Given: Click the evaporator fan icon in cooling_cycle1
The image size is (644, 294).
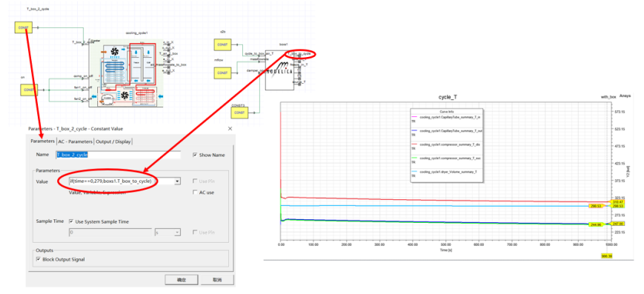Looking at the screenshot, I should tap(114, 53).
